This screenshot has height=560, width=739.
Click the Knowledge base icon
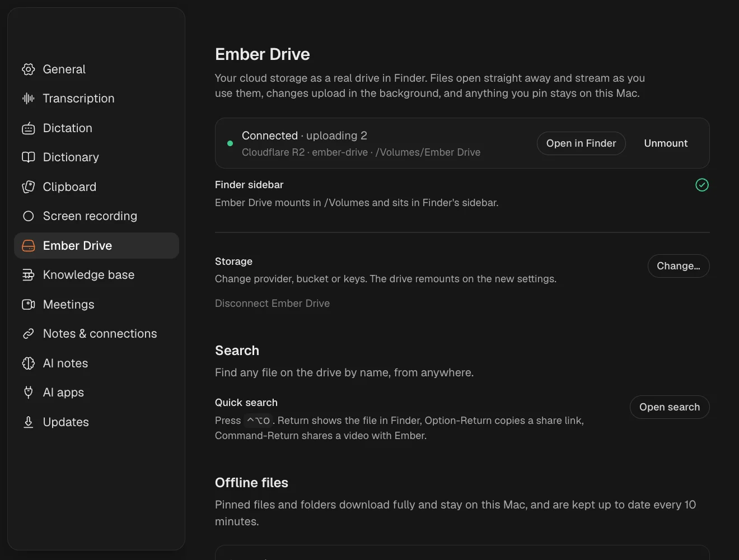pyautogui.click(x=29, y=275)
